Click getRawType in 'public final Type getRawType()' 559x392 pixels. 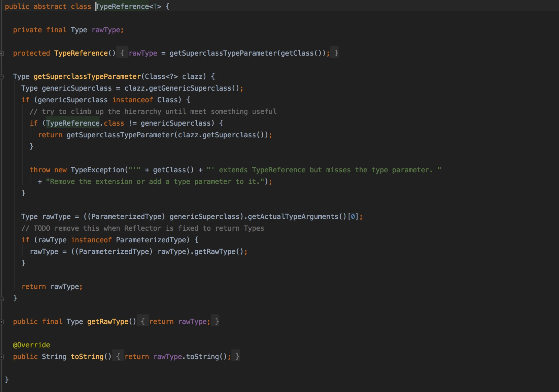(108, 322)
